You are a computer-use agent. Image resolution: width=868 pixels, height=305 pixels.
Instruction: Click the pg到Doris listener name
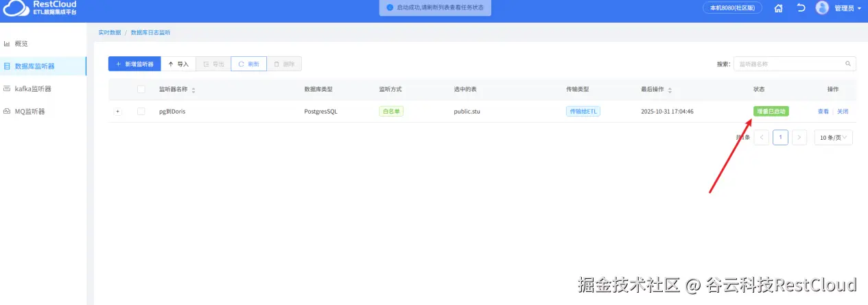[x=172, y=111]
